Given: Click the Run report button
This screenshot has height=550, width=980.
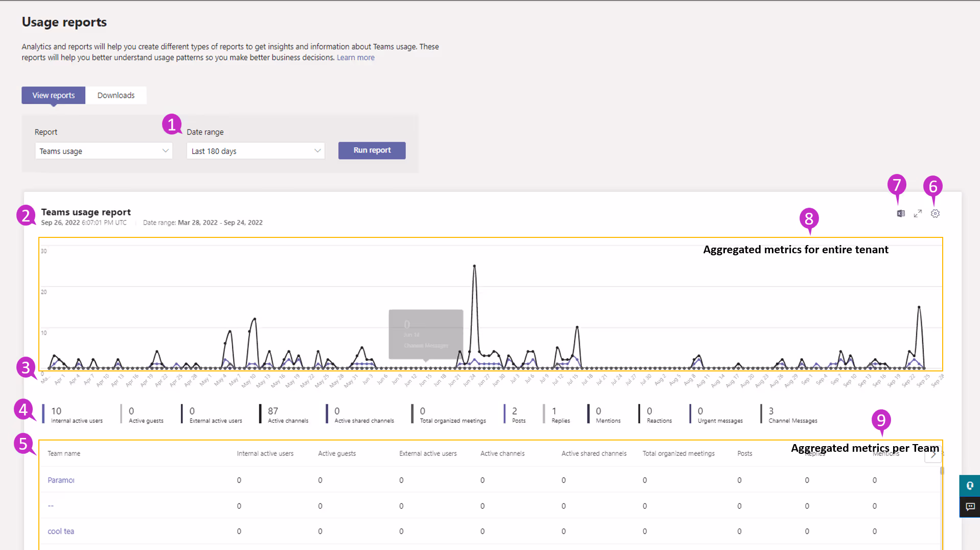Looking at the screenshot, I should (x=372, y=150).
